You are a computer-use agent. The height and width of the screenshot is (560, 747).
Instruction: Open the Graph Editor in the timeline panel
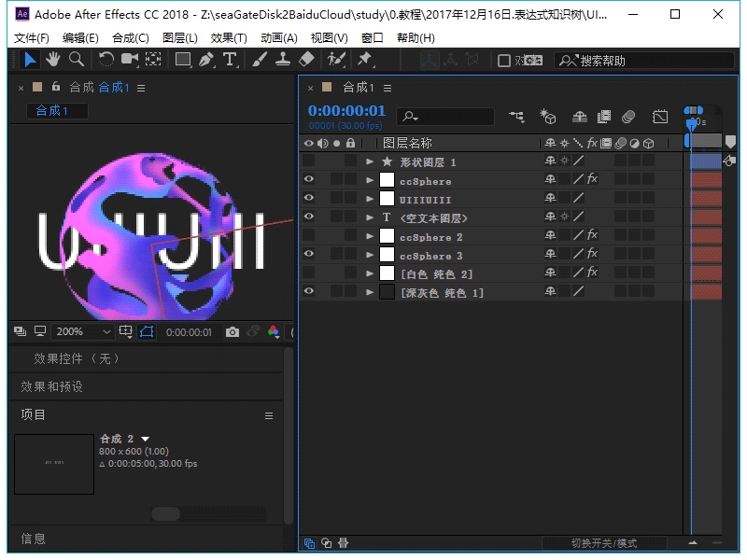[x=660, y=116]
